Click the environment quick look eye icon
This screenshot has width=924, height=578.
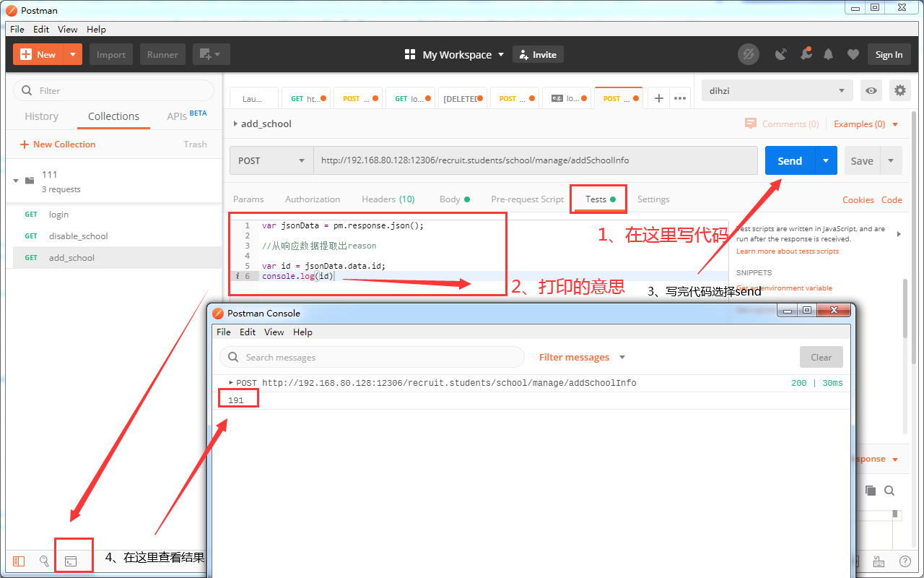[872, 90]
